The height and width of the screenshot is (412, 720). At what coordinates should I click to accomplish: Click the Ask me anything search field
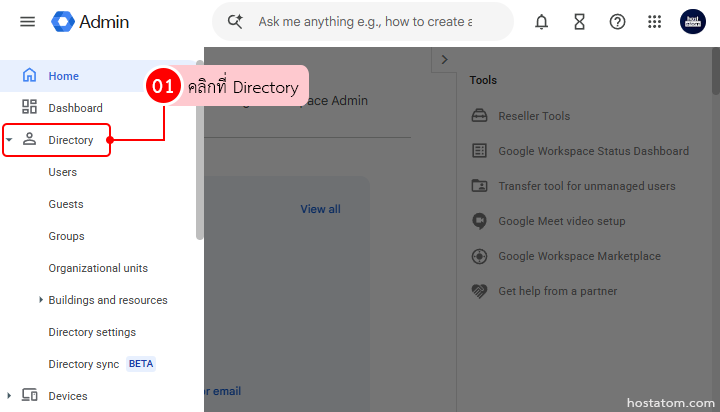tap(365, 22)
